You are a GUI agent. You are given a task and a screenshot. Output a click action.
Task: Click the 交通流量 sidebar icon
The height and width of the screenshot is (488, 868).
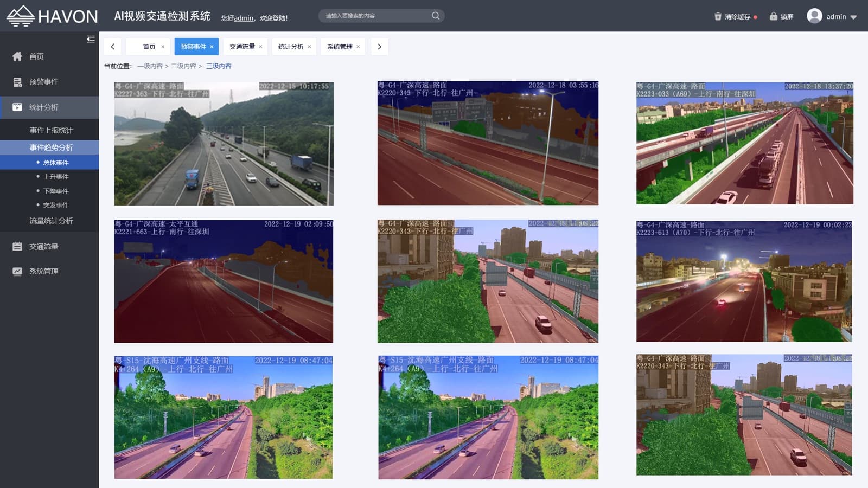pos(17,246)
